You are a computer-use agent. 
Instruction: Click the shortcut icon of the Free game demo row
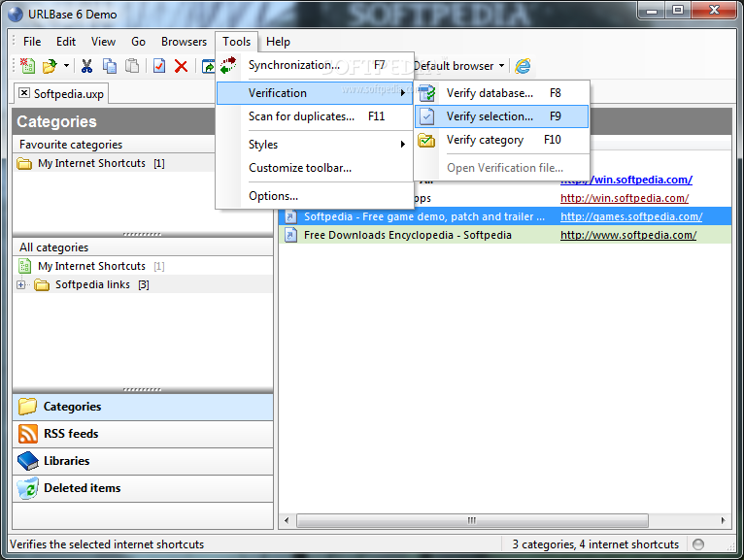click(290, 216)
